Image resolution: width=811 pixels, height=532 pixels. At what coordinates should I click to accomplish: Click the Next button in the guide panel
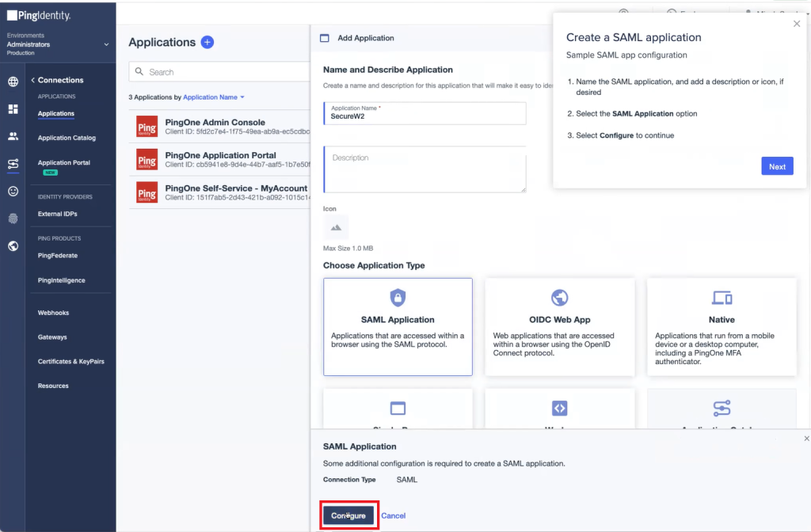[x=777, y=166]
